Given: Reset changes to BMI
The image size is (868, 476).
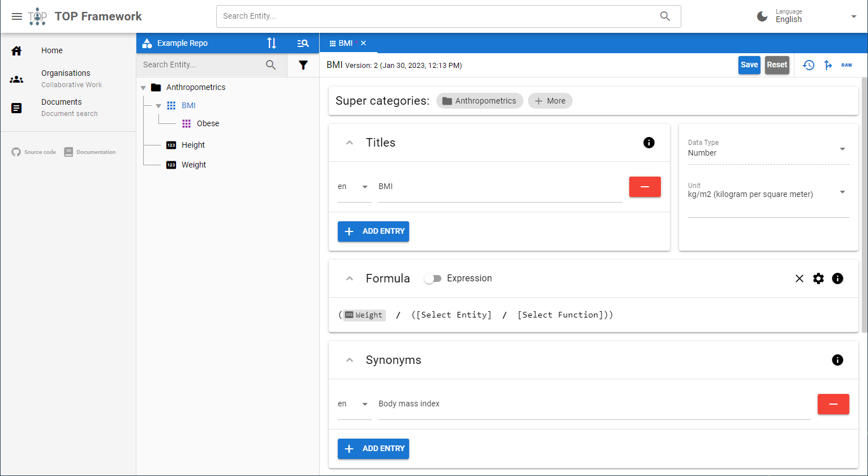Looking at the screenshot, I should click(x=777, y=65).
